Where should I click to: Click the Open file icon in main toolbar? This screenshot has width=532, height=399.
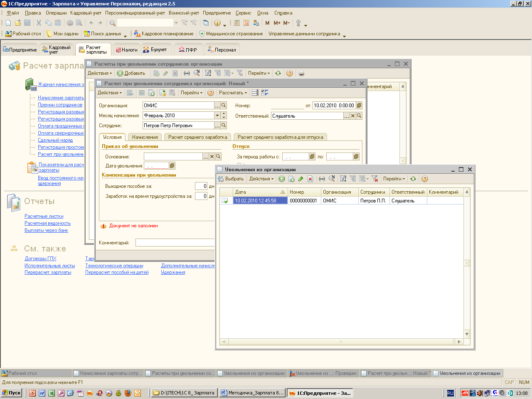point(18,23)
